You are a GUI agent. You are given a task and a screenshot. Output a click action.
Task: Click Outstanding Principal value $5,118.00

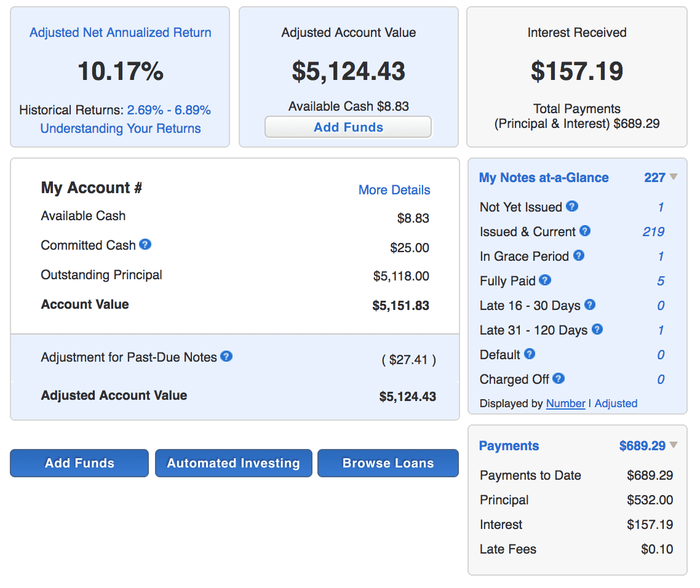401,276
